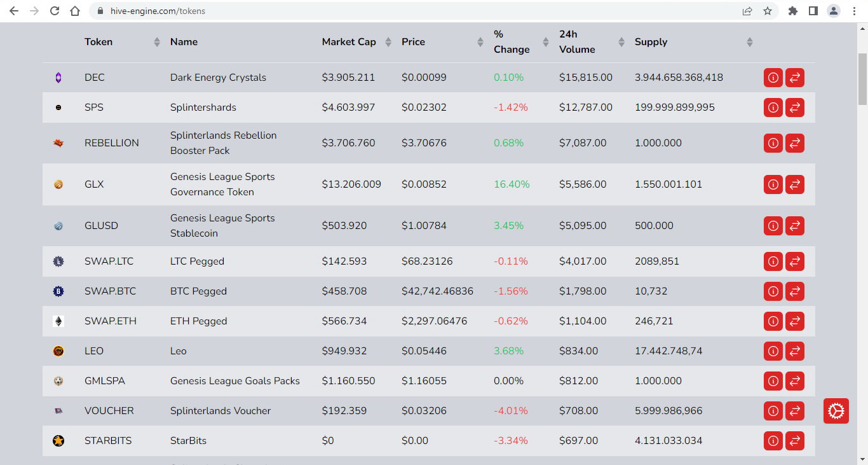Image resolution: width=868 pixels, height=465 pixels.
Task: Click the page vertical scrollbar thumb
Action: pyautogui.click(x=862, y=79)
